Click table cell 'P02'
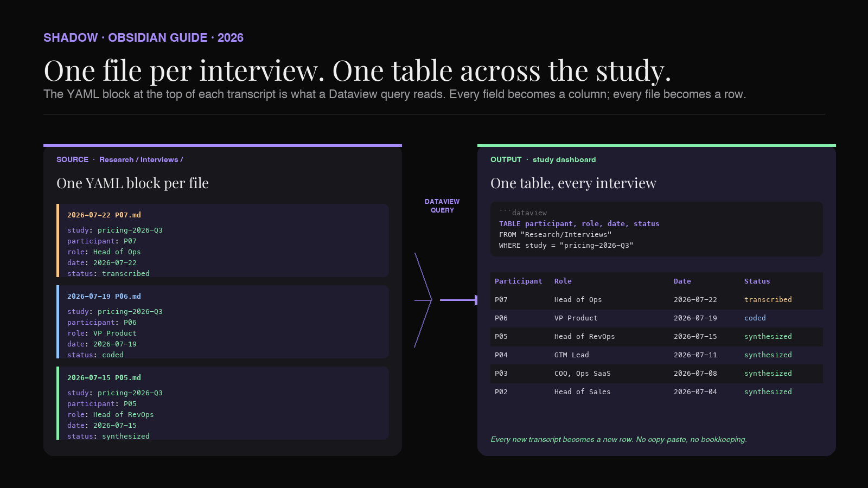The width and height of the screenshot is (868, 488). 501,392
